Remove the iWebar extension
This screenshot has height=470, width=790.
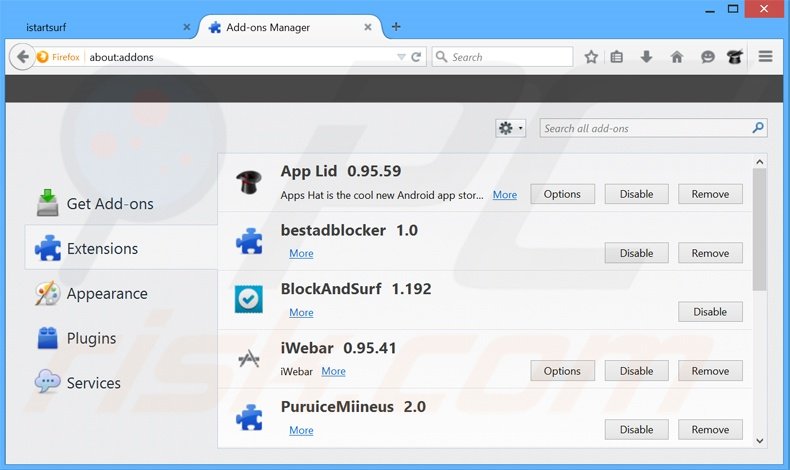tap(710, 371)
